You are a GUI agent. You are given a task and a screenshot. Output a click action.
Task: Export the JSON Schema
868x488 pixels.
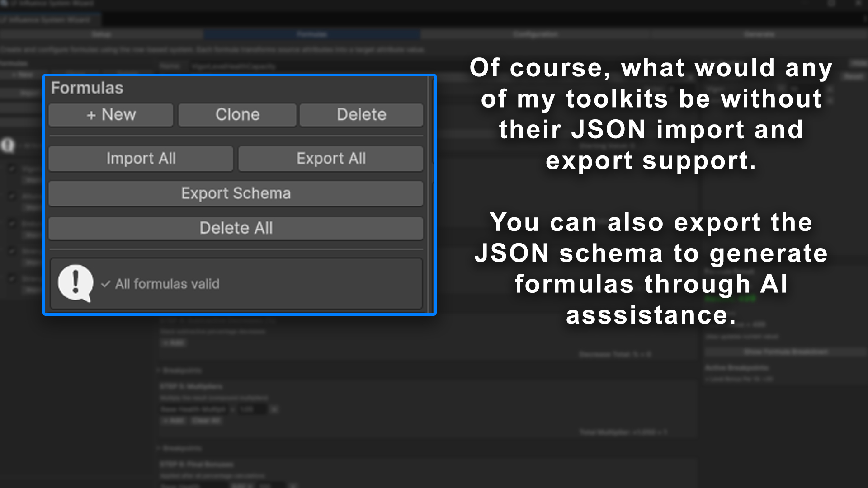236,193
